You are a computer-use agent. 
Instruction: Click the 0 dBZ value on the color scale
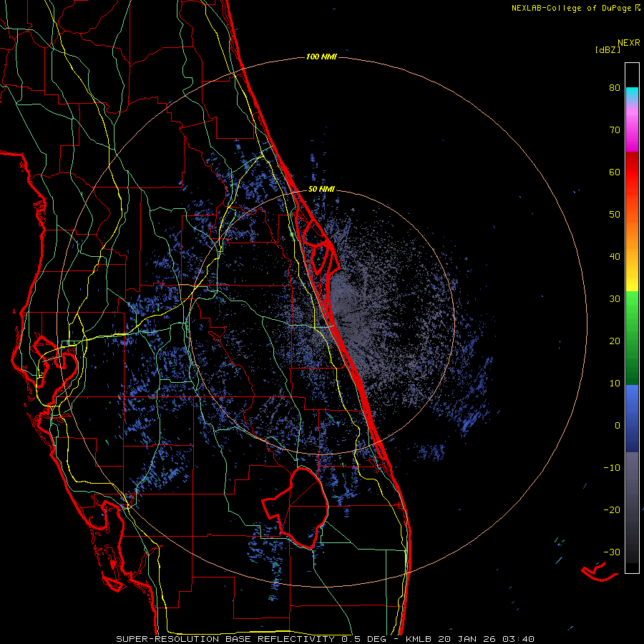point(618,426)
